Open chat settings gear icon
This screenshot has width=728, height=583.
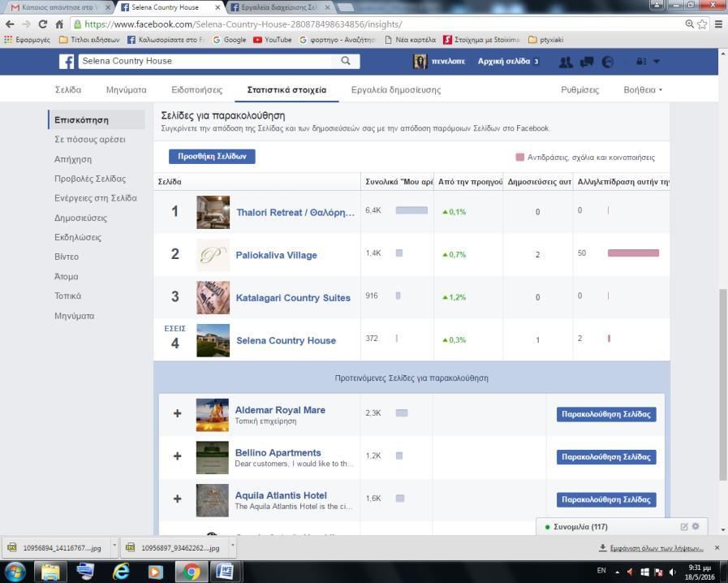pos(696,526)
